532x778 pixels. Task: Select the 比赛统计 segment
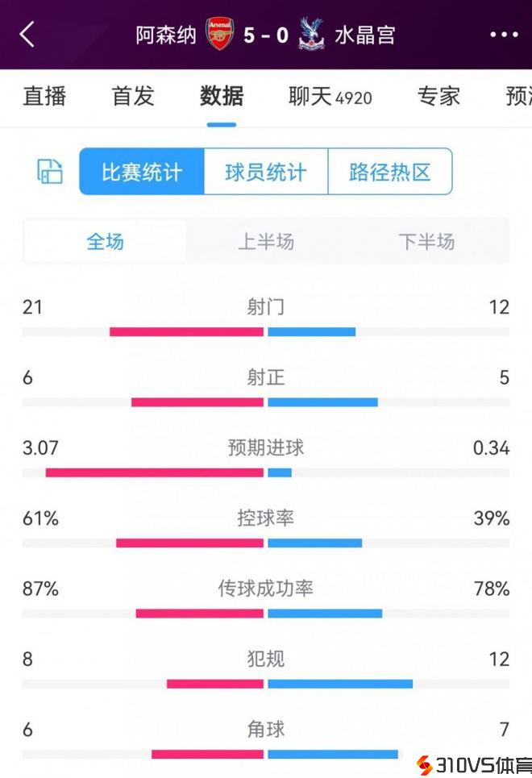(142, 172)
